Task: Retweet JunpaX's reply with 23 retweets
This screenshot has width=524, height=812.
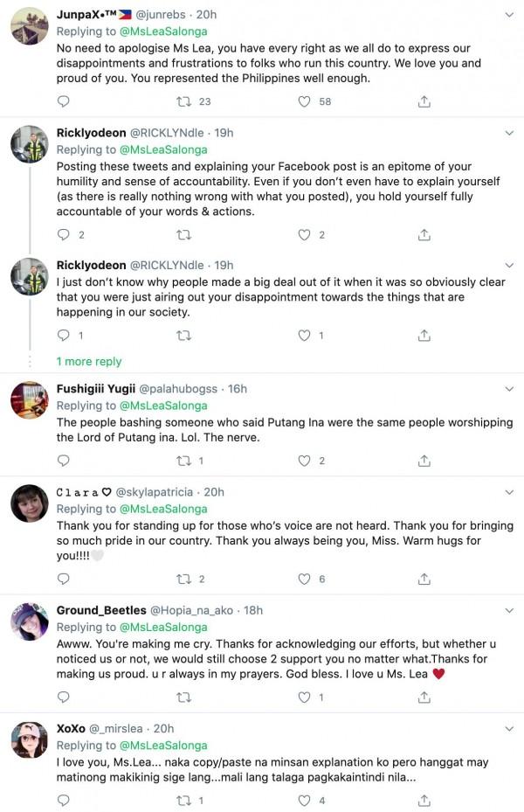Action: tap(183, 101)
